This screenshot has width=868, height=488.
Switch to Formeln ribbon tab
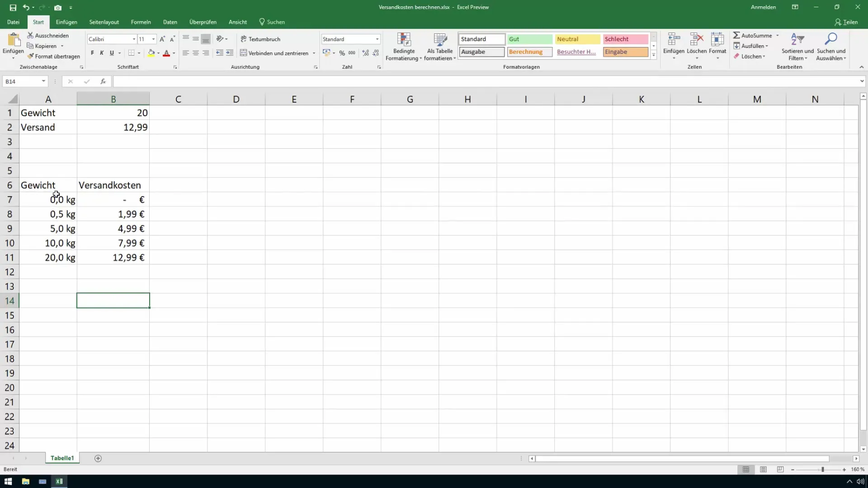coord(141,22)
